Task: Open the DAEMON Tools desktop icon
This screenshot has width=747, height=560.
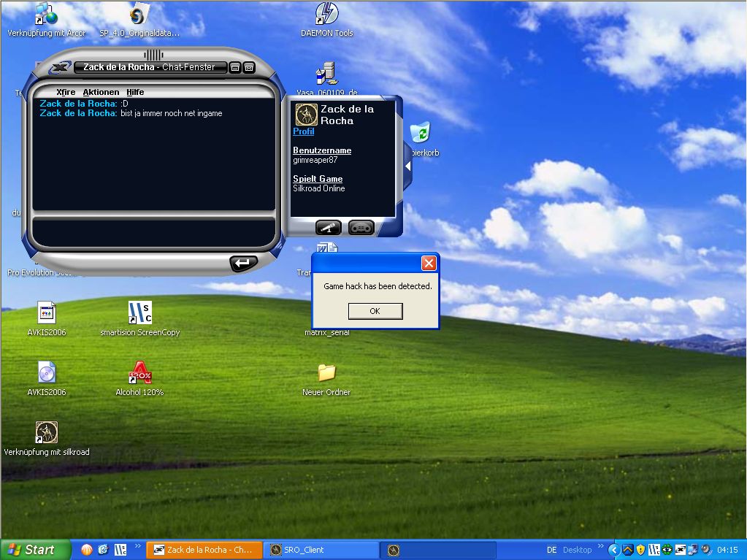Action: [326, 15]
